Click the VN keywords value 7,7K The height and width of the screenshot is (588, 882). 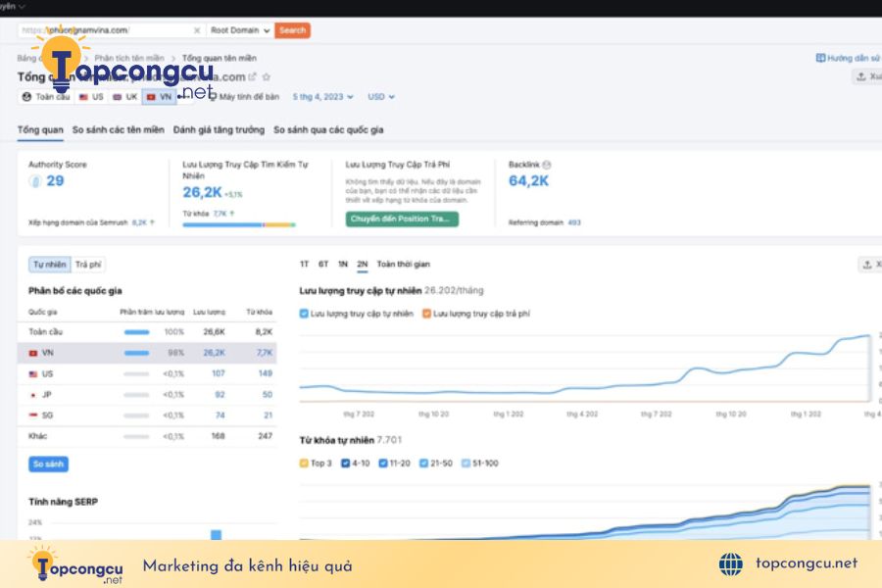click(x=265, y=353)
